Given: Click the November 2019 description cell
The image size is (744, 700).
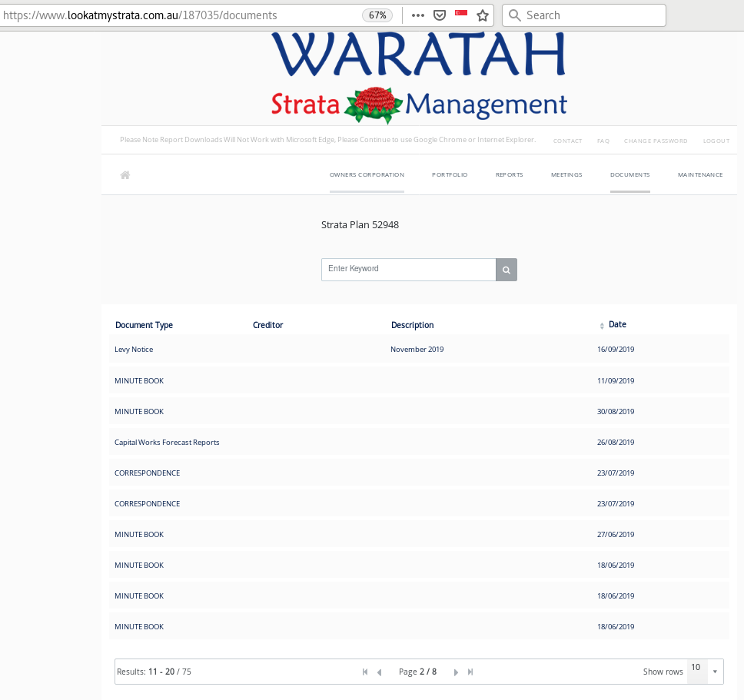Looking at the screenshot, I should pos(417,350).
